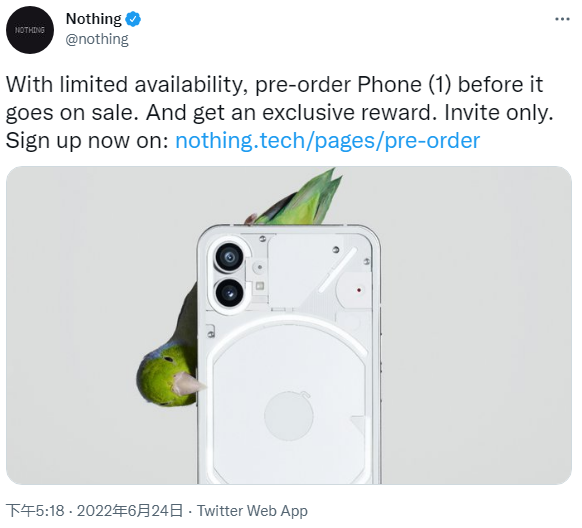
Task: Click the lower camera lens on the phone
Action: point(229,293)
